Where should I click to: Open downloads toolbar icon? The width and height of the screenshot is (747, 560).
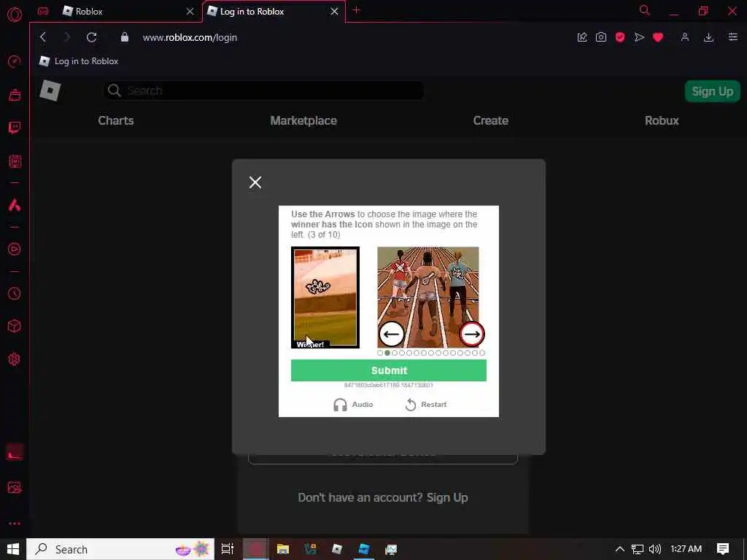pos(708,37)
